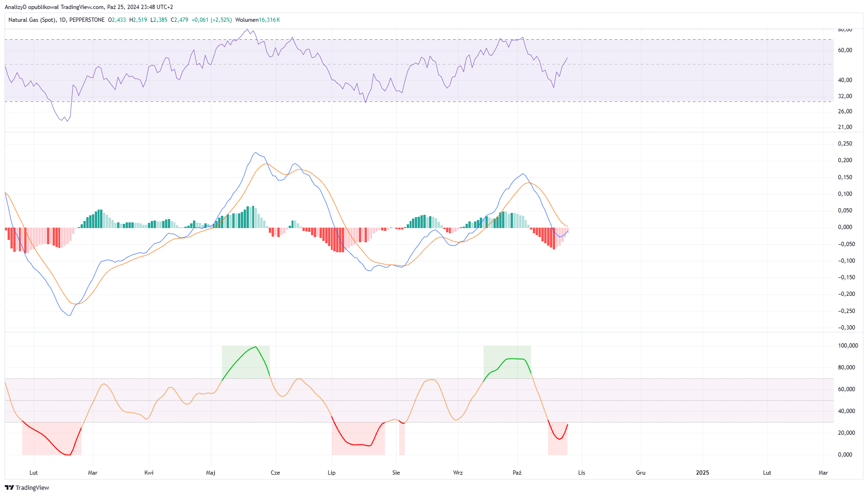Click the change value +0,061 (+2,52%)
This screenshot has width=868, height=496.
coord(211,20)
